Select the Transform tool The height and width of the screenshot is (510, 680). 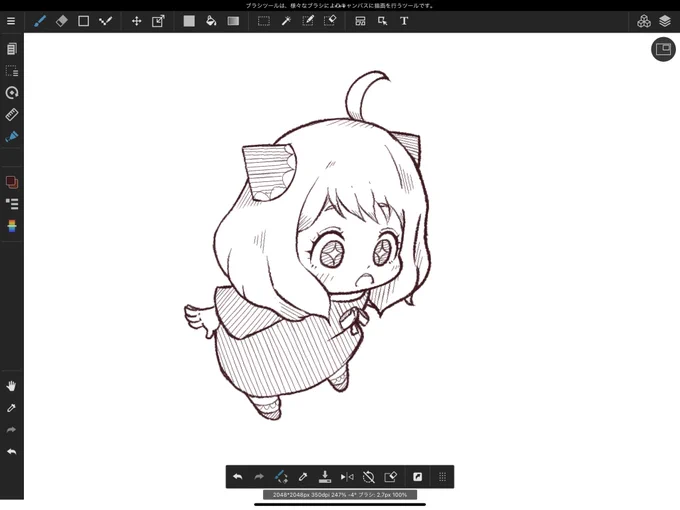tap(158, 21)
